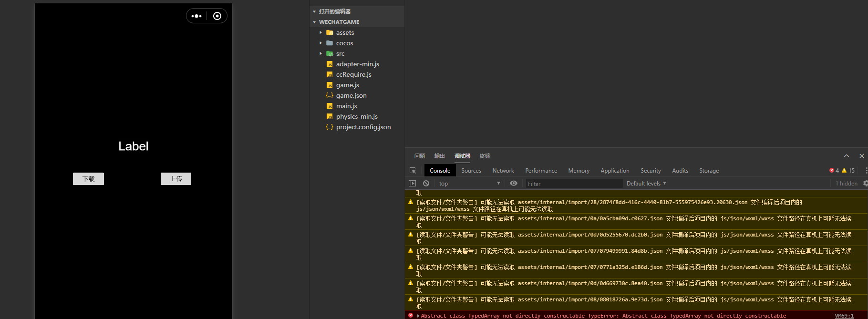Select the Audits devtools tab
Screen dimensions: 868x319
[x=680, y=170]
